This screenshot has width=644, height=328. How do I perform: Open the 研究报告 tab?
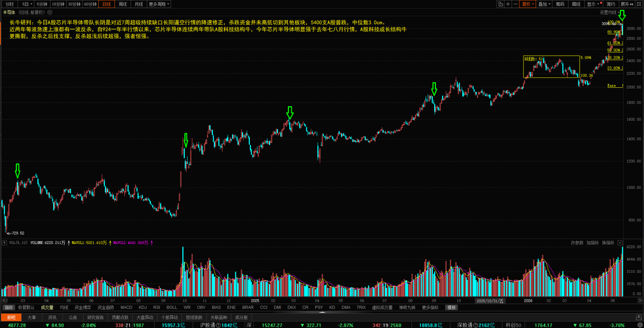pyautogui.click(x=94, y=318)
